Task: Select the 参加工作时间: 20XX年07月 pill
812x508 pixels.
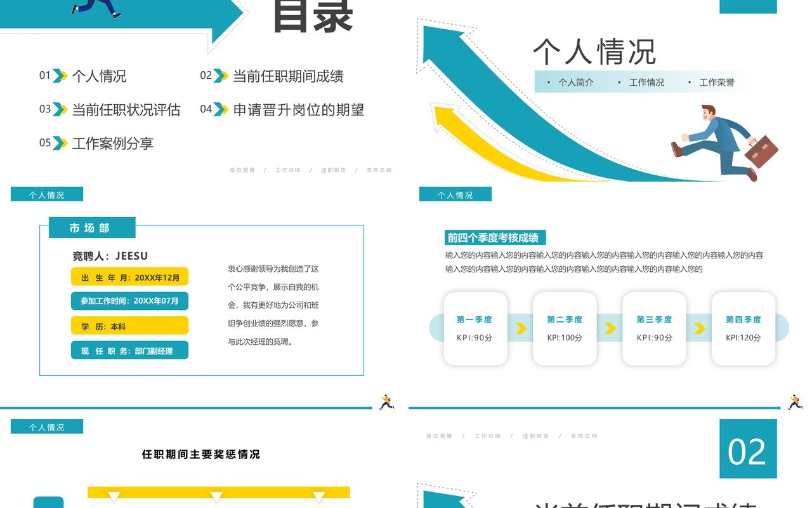Action: point(129,301)
